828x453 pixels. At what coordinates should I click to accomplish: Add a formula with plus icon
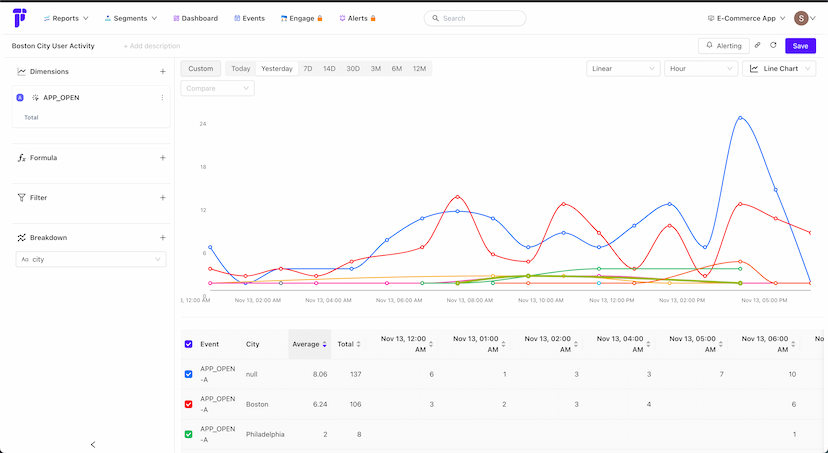pyautogui.click(x=163, y=158)
